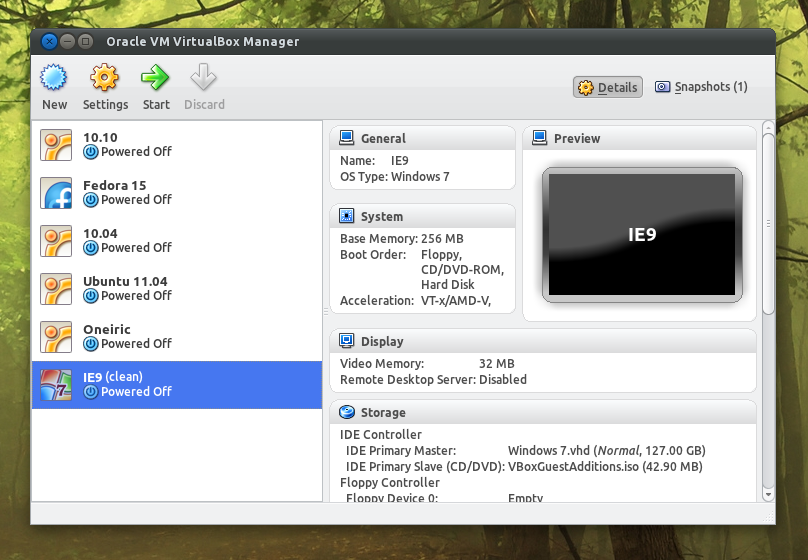Screen dimensions: 808x560
Task: Click the Settings toolbar label
Action: 105,105
